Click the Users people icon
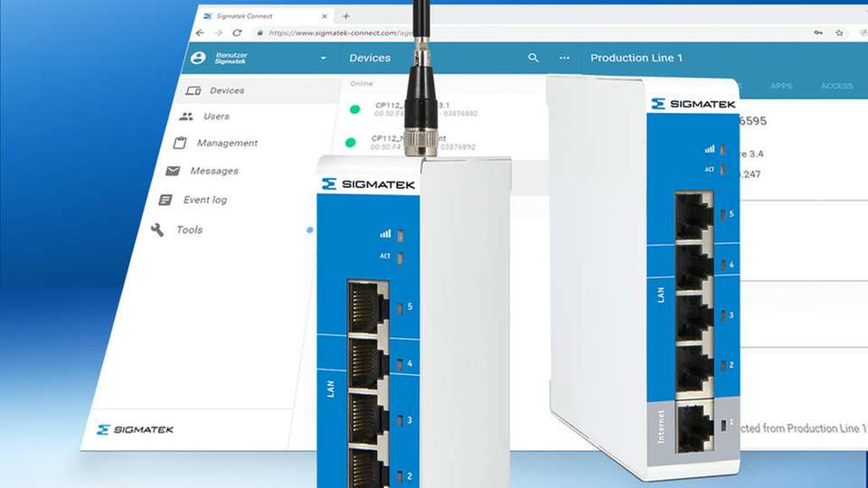Image resolution: width=868 pixels, height=488 pixels. click(186, 117)
